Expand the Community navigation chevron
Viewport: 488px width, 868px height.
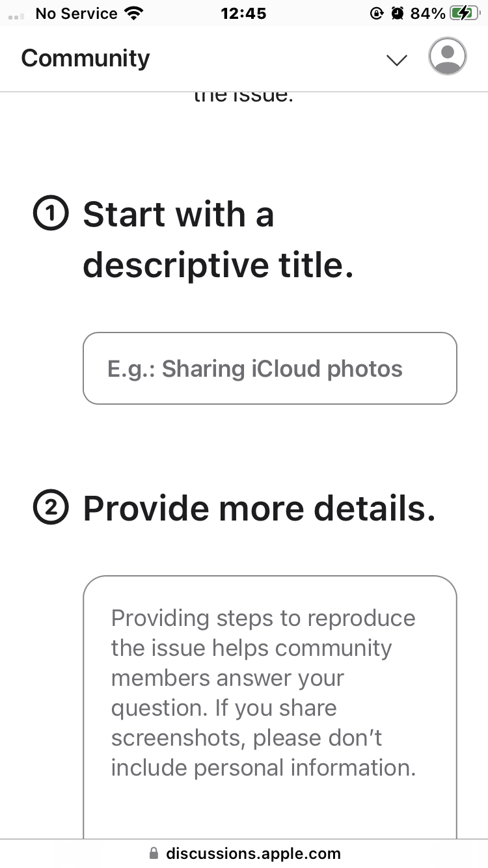coord(396,60)
